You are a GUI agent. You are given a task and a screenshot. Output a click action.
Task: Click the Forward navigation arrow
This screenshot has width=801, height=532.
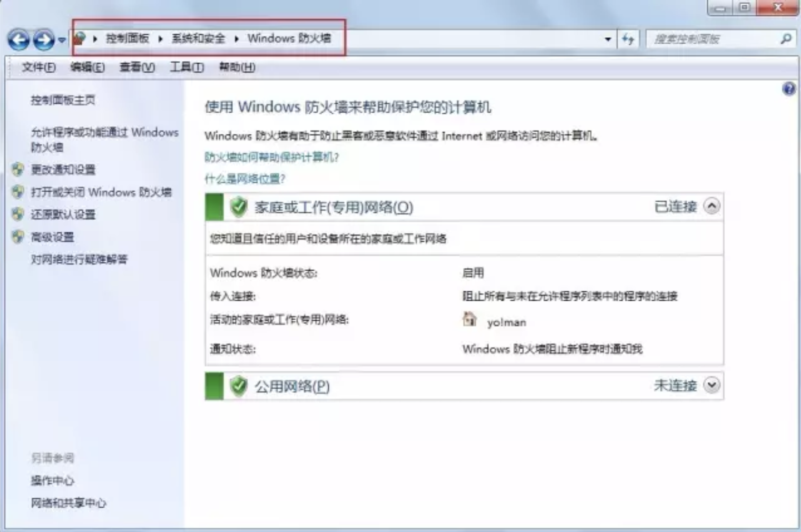pos(44,40)
